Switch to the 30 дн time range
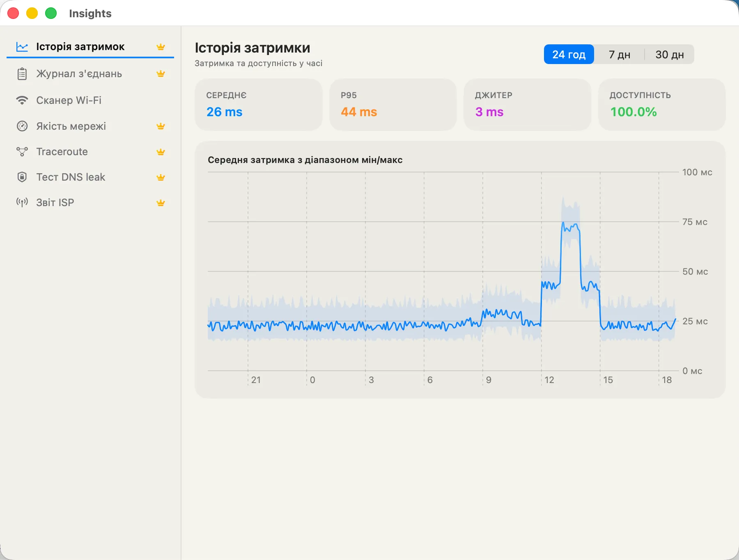 point(670,55)
